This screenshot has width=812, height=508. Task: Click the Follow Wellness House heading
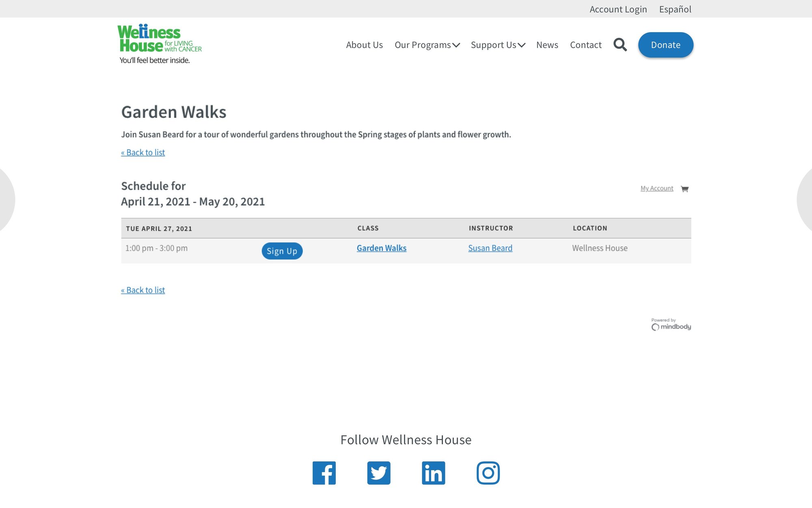[x=406, y=440]
